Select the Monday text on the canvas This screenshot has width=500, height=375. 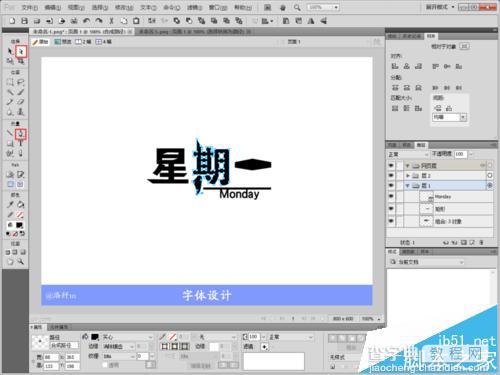tap(239, 194)
